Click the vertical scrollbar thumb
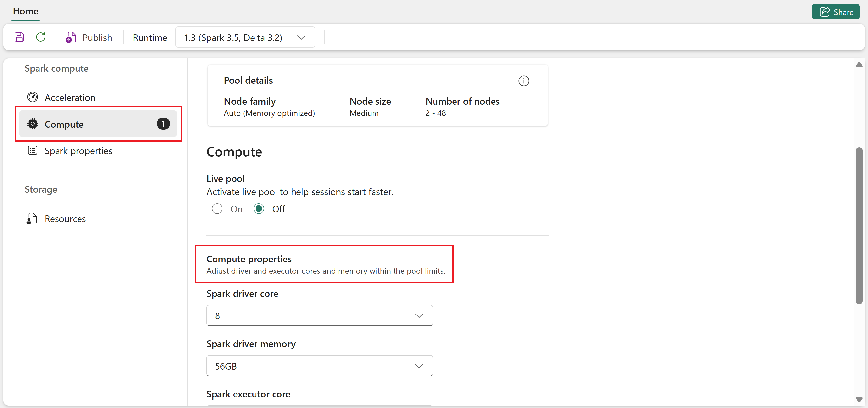Screen dimensions: 868x408 (859, 225)
